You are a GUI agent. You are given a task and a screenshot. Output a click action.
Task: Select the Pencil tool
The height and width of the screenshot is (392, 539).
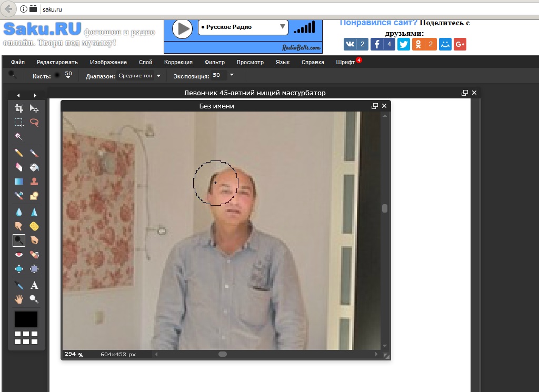pos(19,153)
